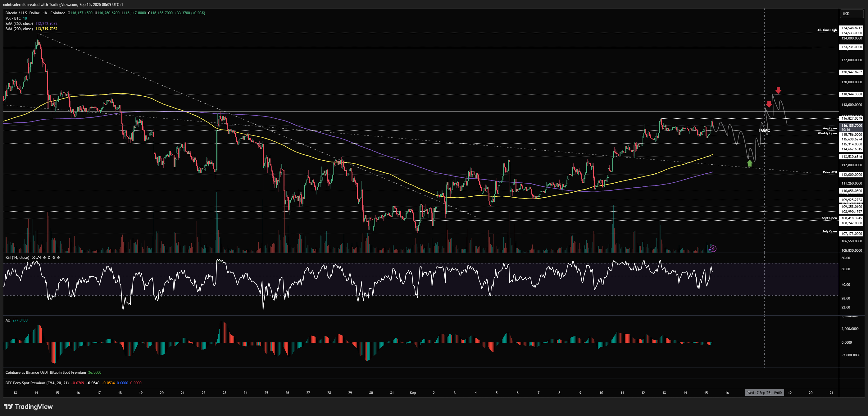Click the RSI (14, close) indicator title

click(x=17, y=258)
